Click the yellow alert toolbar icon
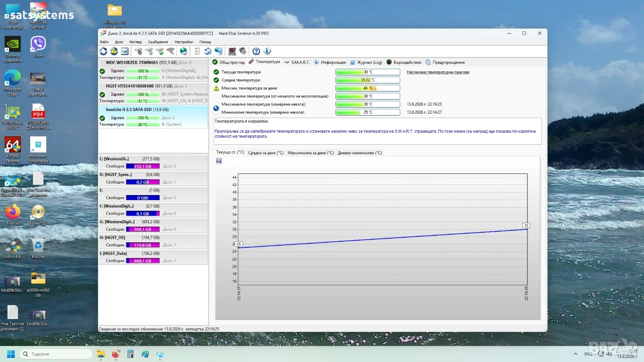 pyautogui.click(x=114, y=51)
